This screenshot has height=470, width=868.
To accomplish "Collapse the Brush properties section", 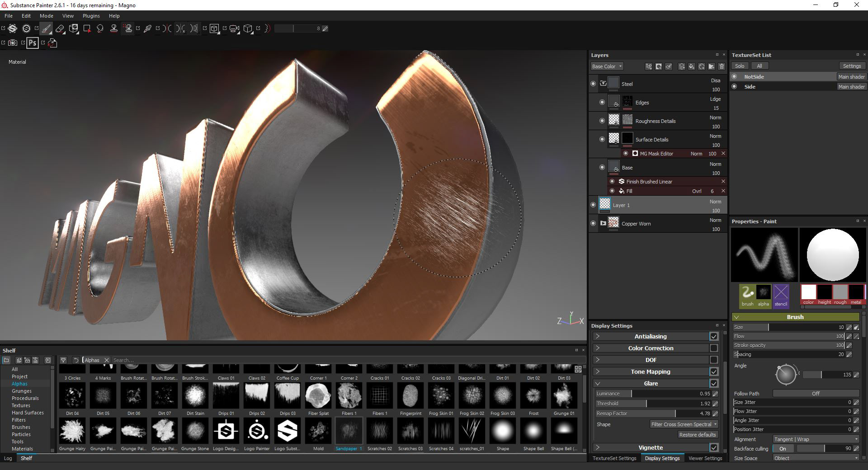I will [x=736, y=317].
